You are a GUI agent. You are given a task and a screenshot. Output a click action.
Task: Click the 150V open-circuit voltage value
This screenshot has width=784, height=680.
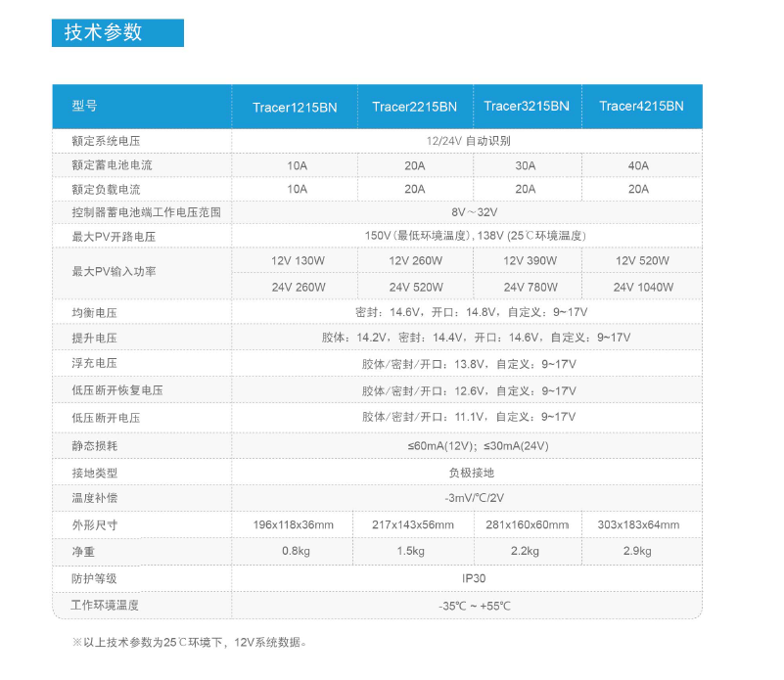(x=475, y=236)
